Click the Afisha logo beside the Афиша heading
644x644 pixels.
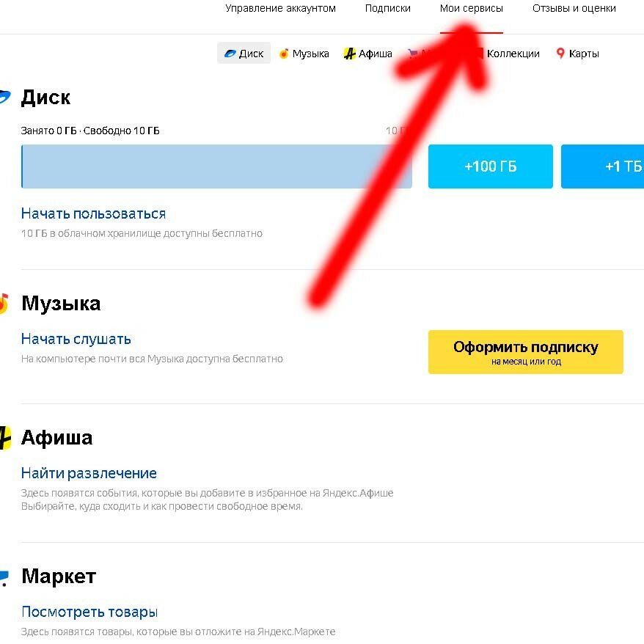pyautogui.click(x=5, y=438)
